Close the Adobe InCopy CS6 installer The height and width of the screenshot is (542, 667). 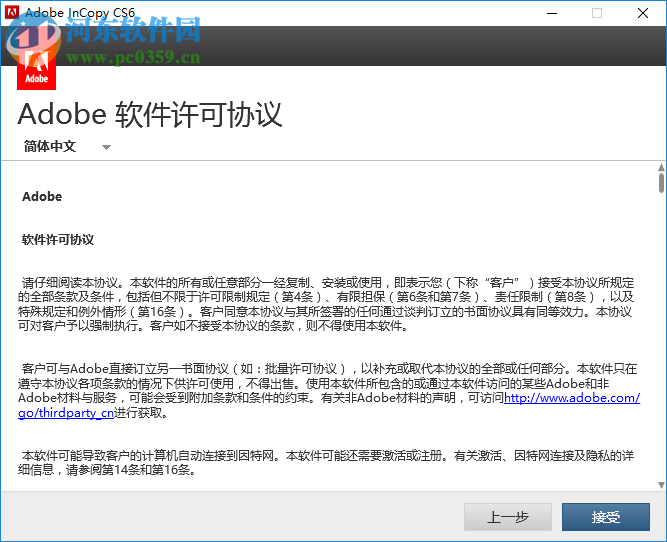coord(643,13)
